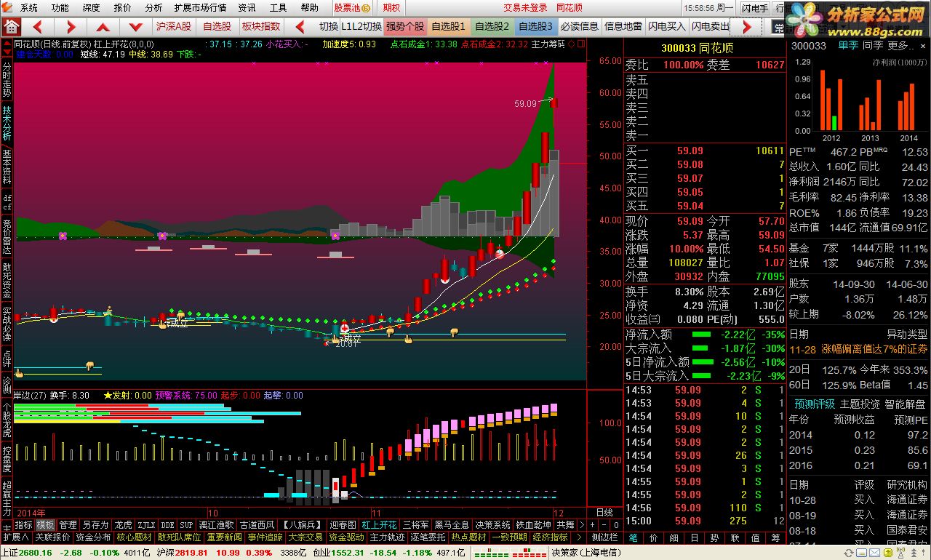
Task: Switch to the 漓江渔歌 indicator tab
Action: (x=216, y=525)
